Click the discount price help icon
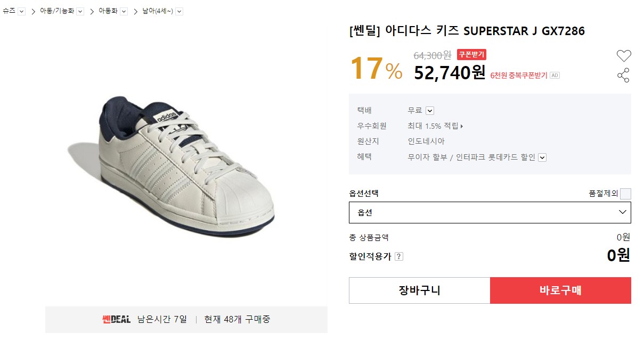 399,256
